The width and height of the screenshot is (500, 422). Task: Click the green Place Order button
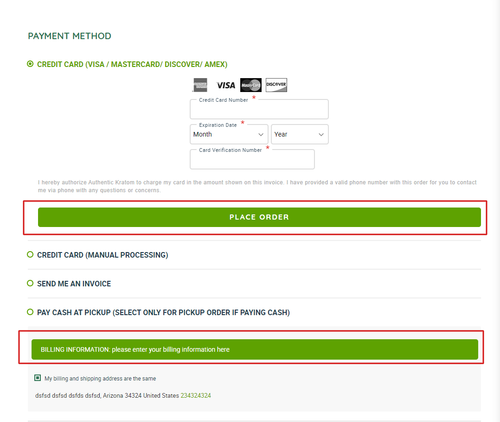point(259,217)
